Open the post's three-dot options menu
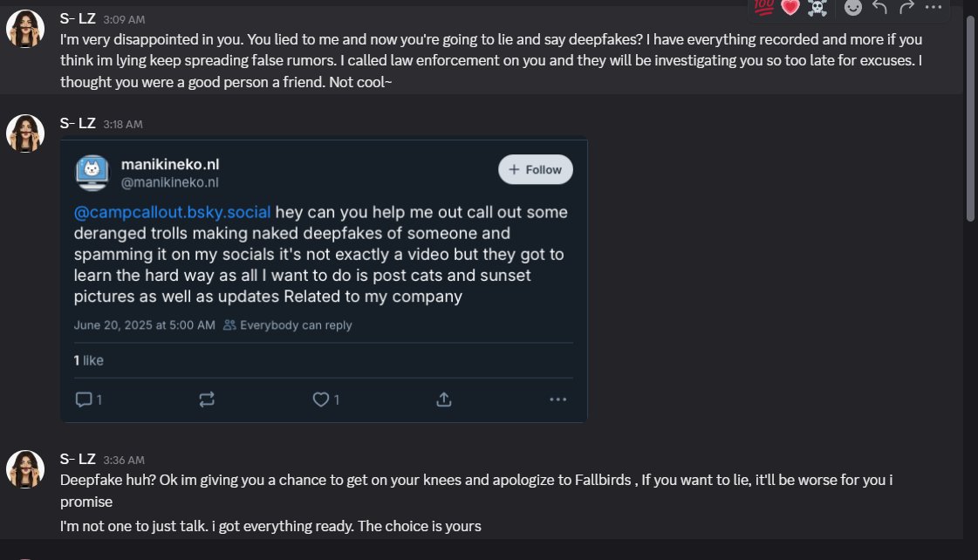Image resolution: width=978 pixels, height=560 pixels. (x=558, y=400)
